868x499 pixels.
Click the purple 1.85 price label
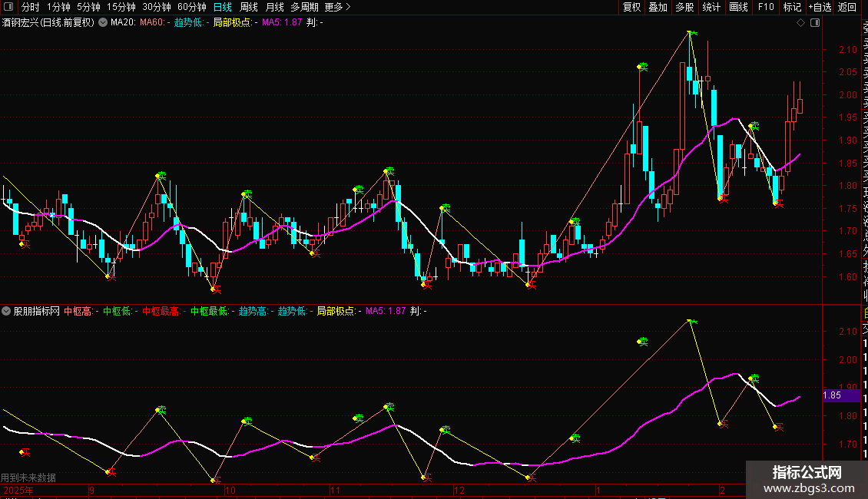pos(832,396)
